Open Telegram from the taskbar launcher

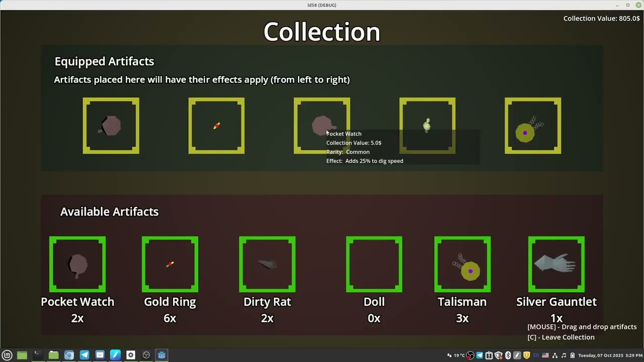[x=85, y=355]
